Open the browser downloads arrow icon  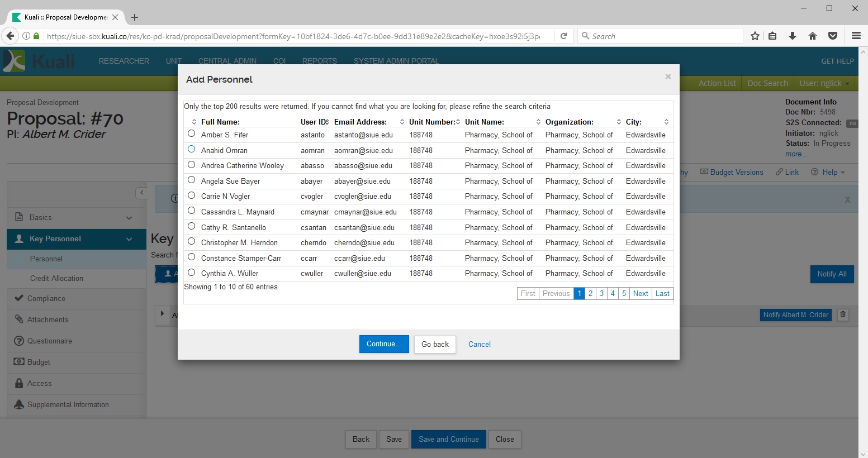tap(793, 36)
